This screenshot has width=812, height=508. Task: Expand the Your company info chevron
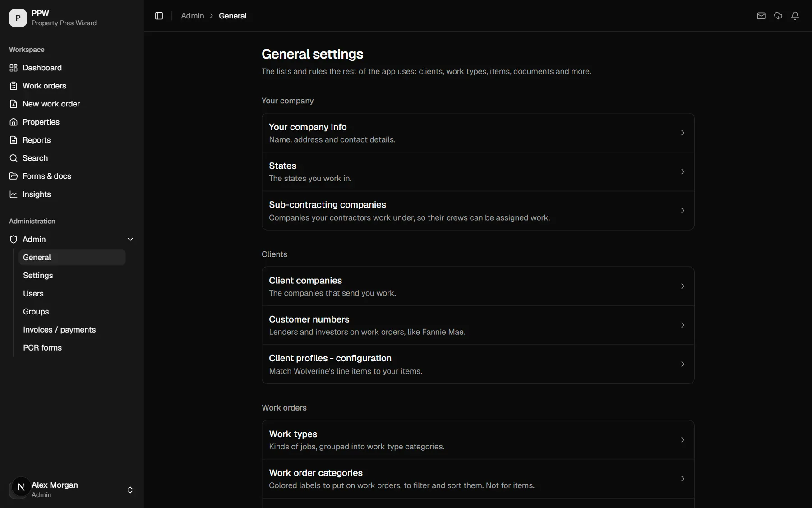(683, 133)
